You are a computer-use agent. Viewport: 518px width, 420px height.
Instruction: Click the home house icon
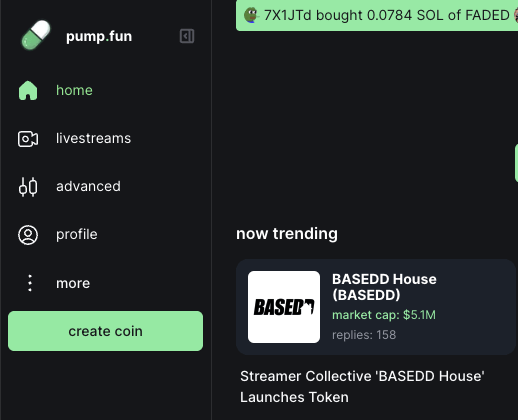[28, 90]
